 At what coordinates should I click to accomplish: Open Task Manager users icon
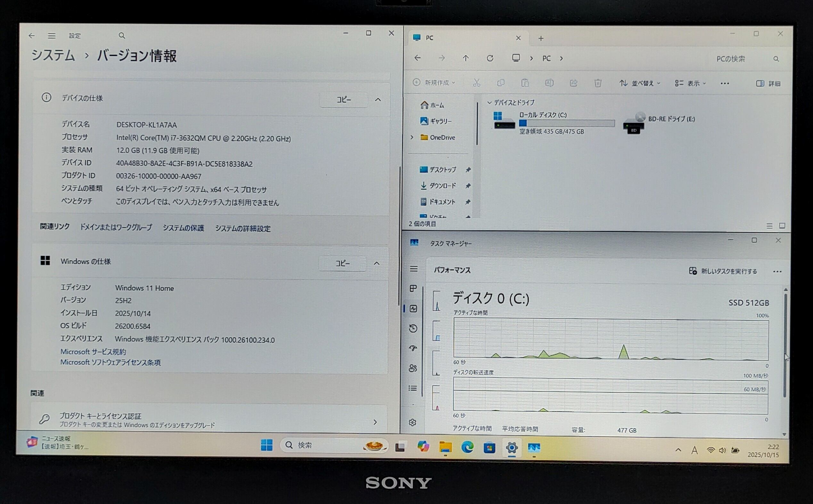click(x=413, y=368)
